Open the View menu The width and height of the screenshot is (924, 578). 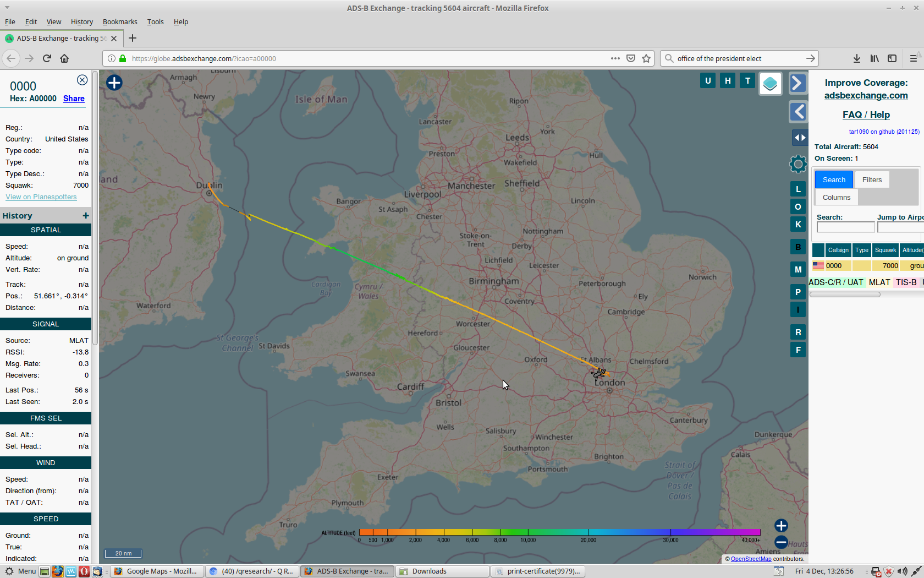tap(54, 21)
